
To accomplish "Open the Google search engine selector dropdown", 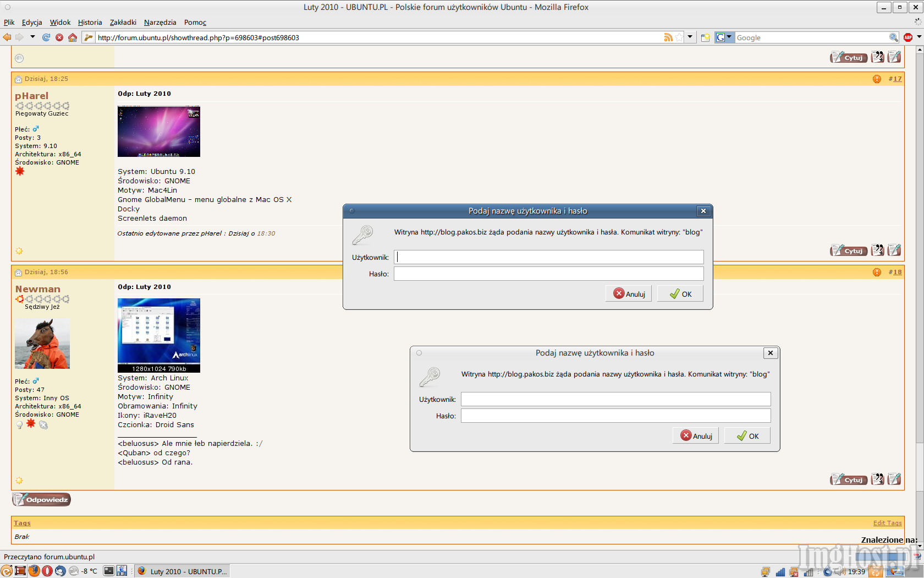I will pos(724,37).
